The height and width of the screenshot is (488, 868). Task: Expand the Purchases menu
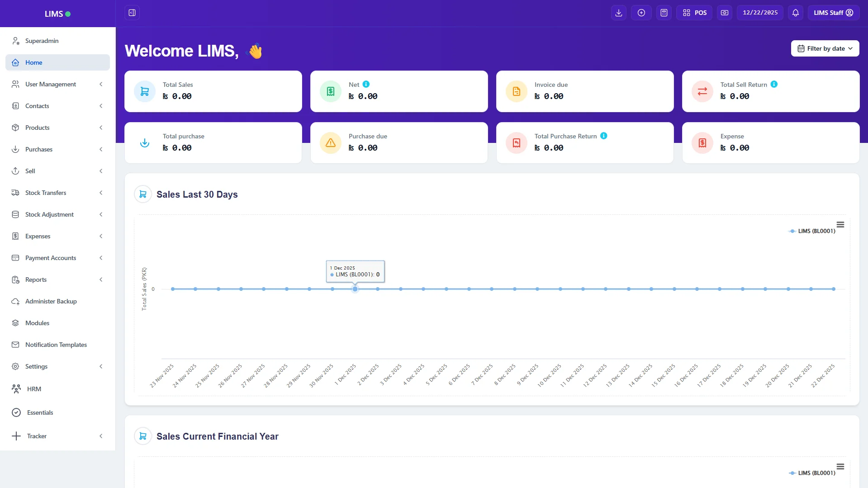point(58,149)
